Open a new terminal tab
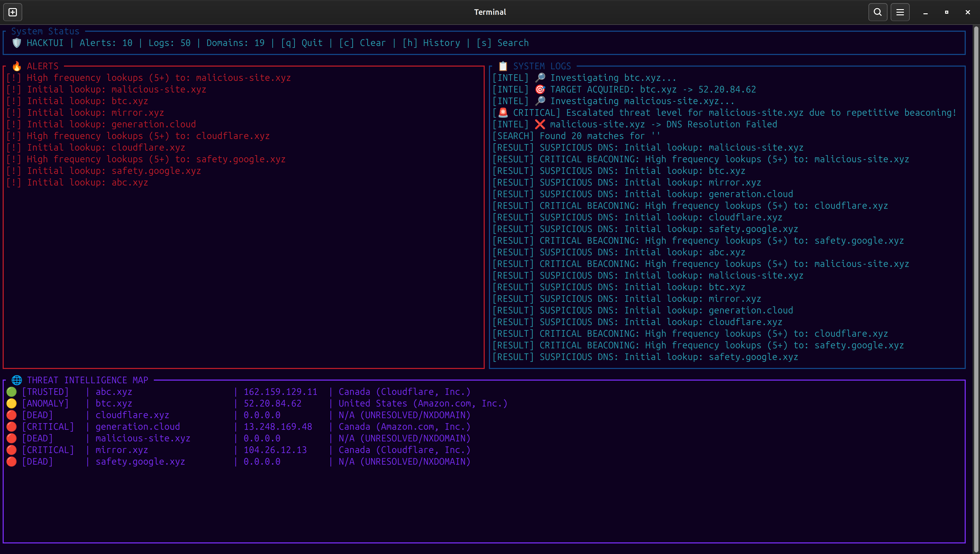Viewport: 980px width, 554px height. point(13,12)
